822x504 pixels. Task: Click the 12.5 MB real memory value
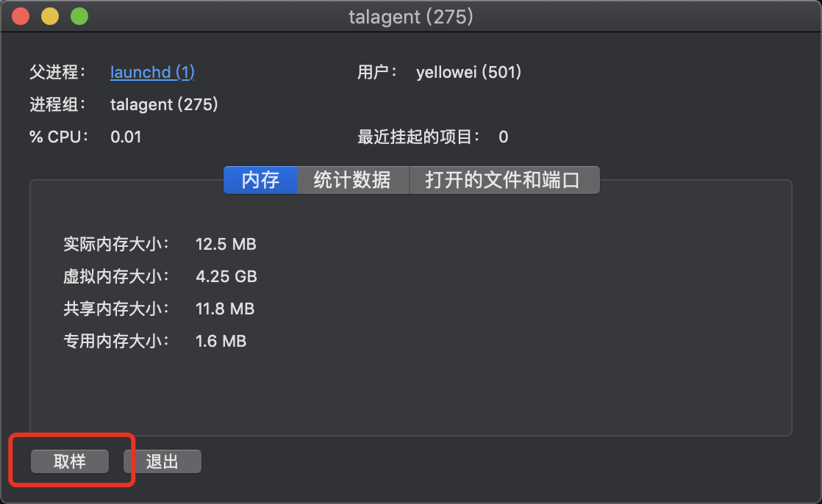(x=226, y=244)
